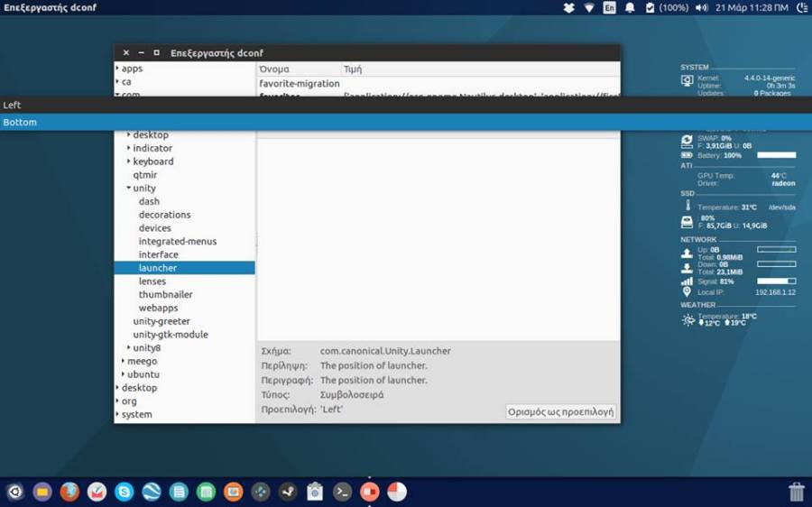Open the Wi-Fi network indicator

tap(589, 8)
